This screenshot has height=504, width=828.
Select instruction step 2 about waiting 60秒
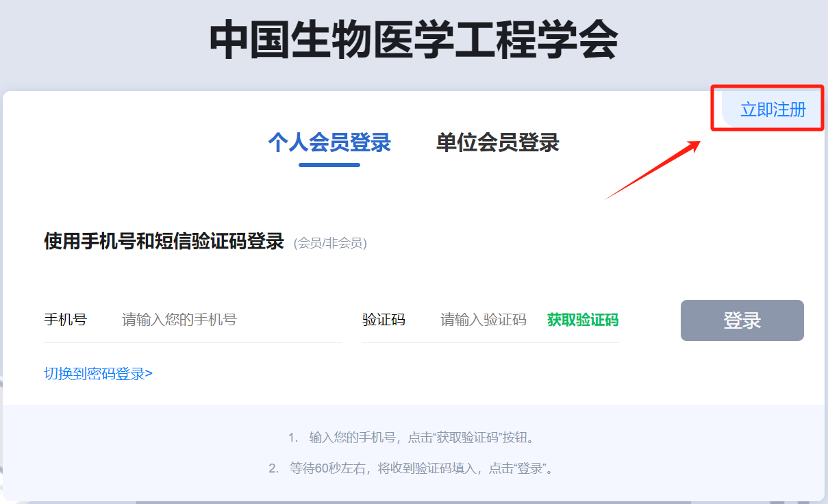[411, 469]
